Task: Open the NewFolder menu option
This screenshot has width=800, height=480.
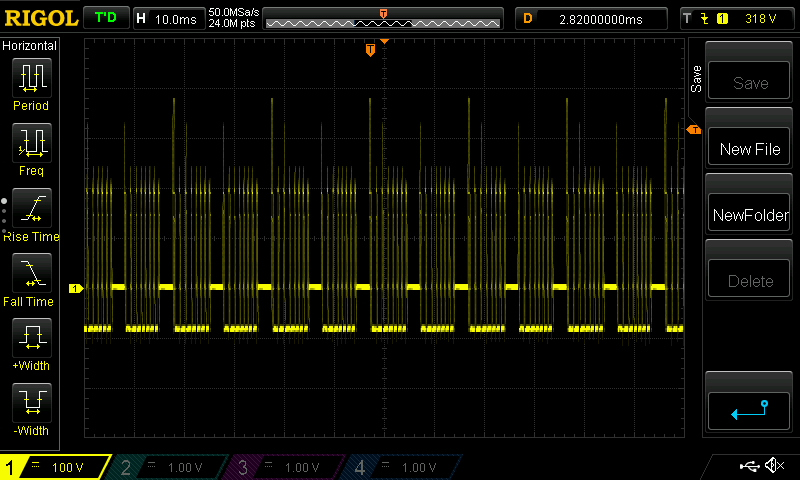Action: 750,215
